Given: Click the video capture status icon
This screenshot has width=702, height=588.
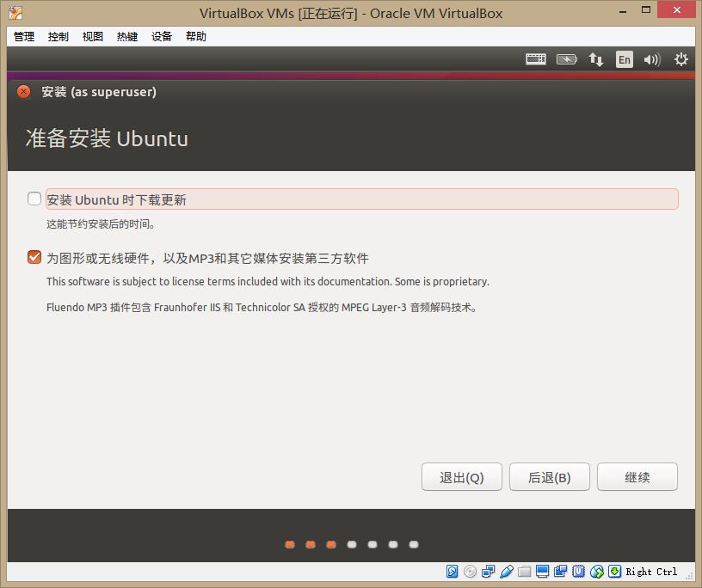Looking at the screenshot, I should coord(561,572).
